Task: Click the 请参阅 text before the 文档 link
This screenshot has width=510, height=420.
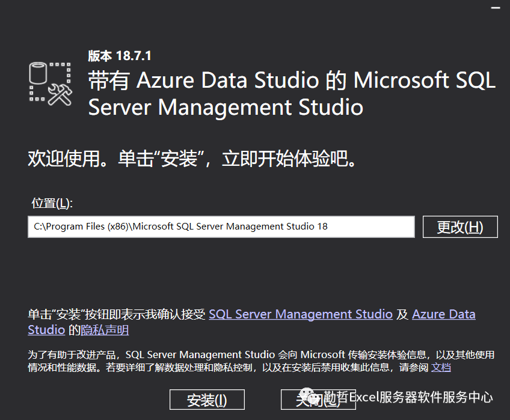Action: [415, 367]
